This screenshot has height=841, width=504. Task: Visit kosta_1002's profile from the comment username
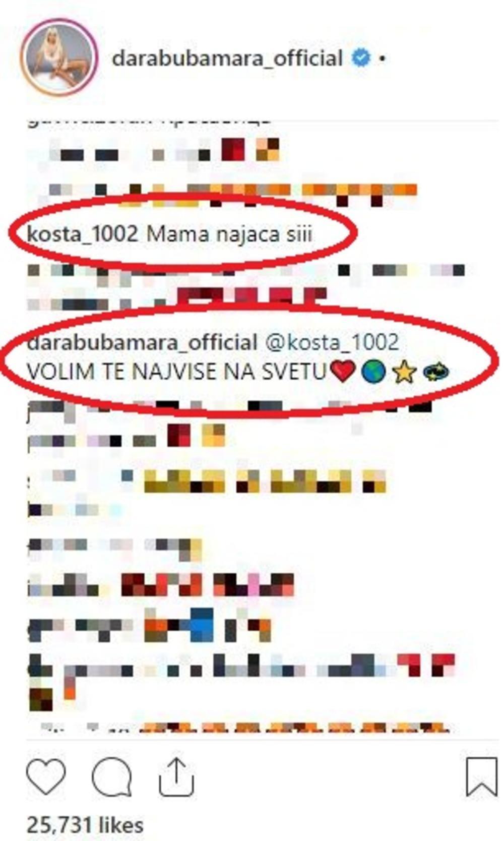(82, 234)
